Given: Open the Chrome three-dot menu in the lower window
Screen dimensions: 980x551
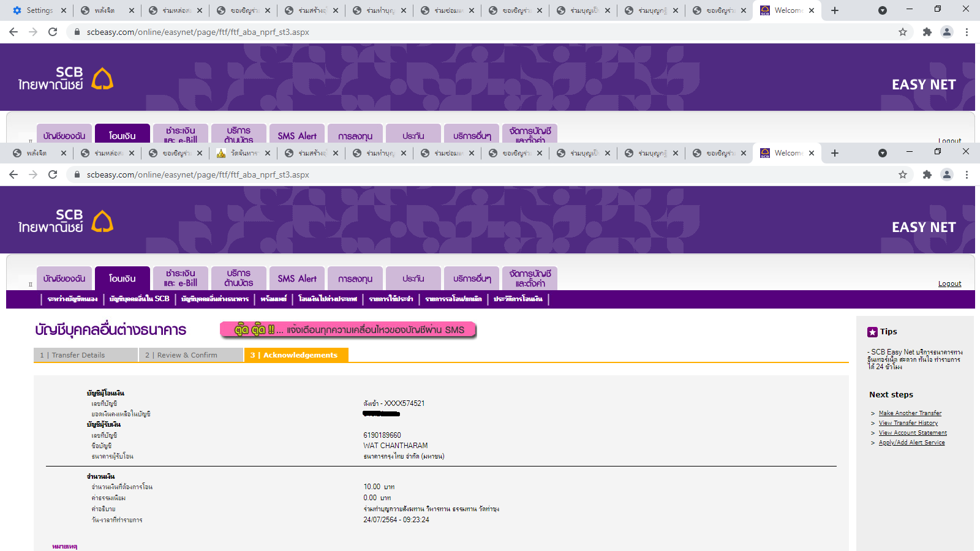Looking at the screenshot, I should pos(967,174).
